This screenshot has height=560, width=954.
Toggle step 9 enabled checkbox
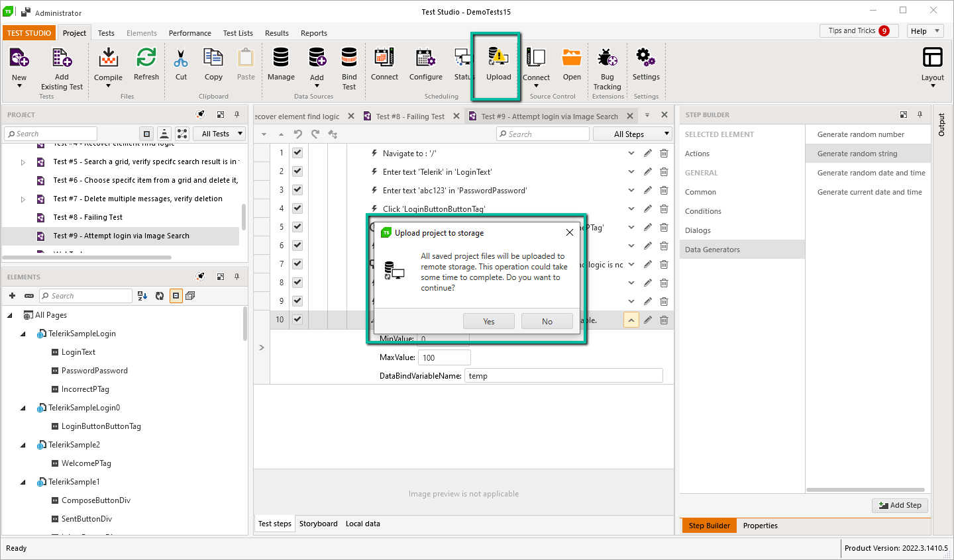point(297,301)
